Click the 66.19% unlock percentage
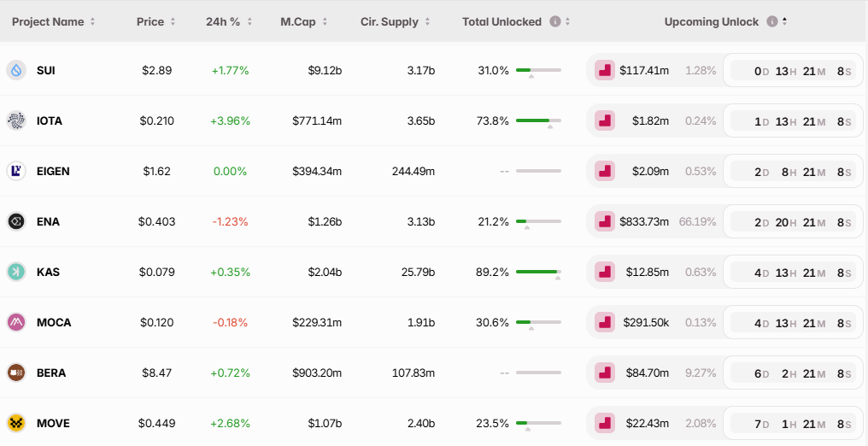Screen dimensions: 868x446 pos(697,222)
